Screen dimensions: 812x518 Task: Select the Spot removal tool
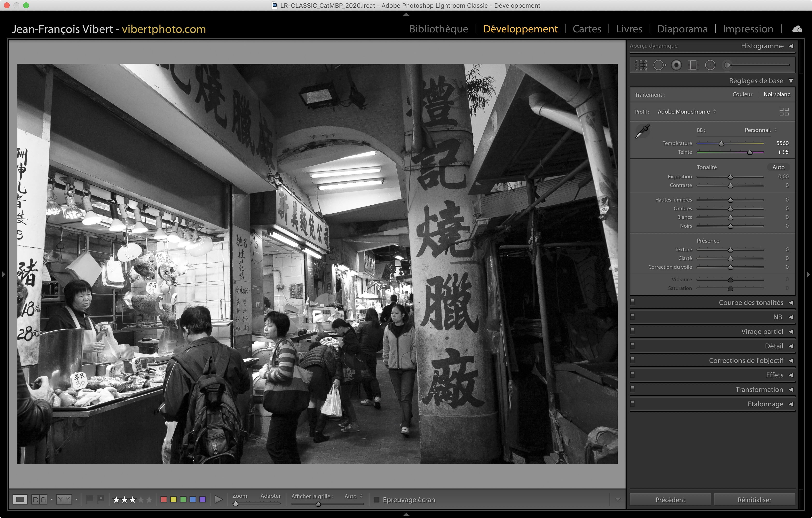pyautogui.click(x=659, y=65)
